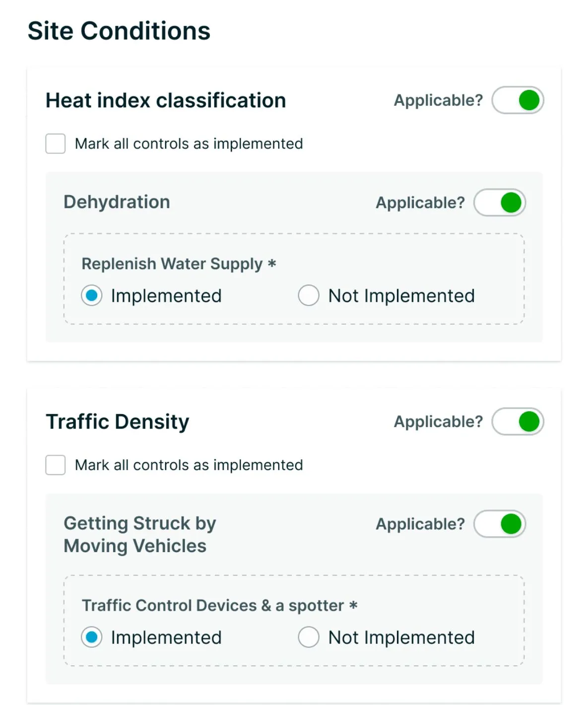Select Implemented radio for Traffic Control Devices

pos(92,637)
